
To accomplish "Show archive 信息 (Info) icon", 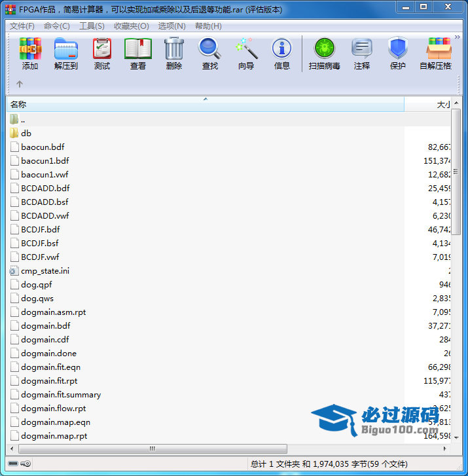I will 282,48.
